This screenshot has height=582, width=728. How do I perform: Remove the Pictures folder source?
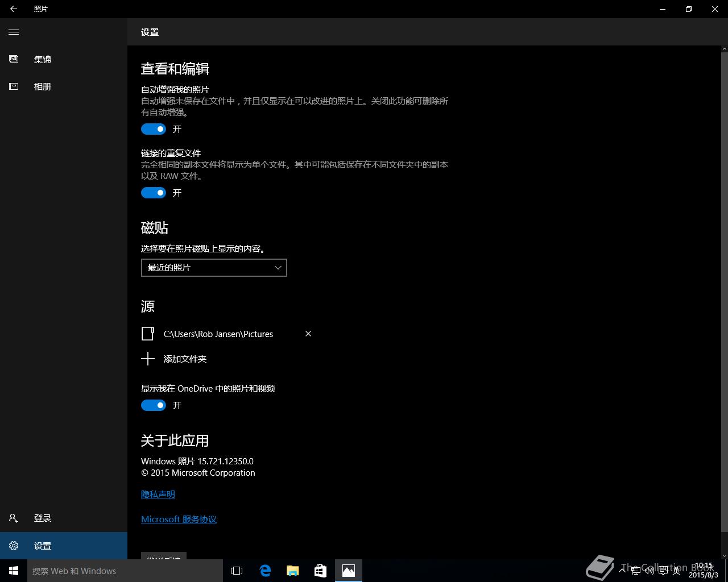(x=308, y=334)
